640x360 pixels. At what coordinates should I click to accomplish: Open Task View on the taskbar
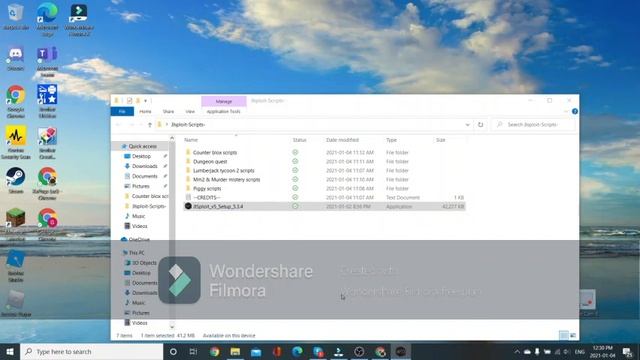pos(193,351)
